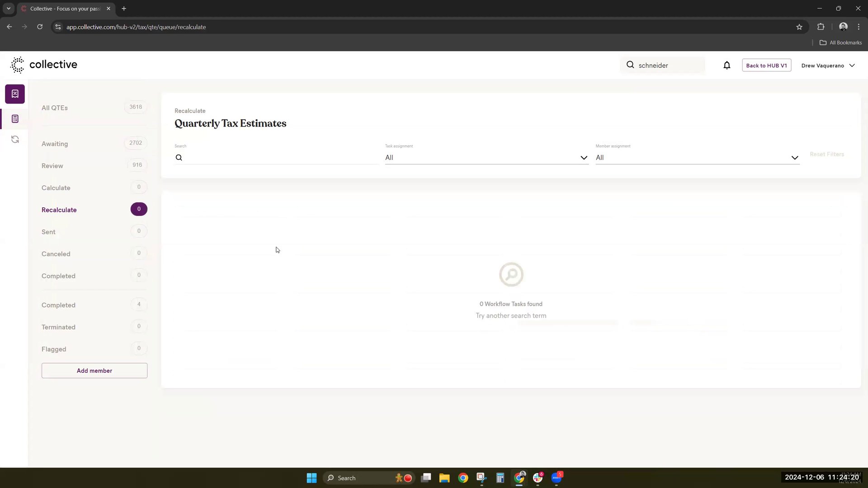The height and width of the screenshot is (488, 868).
Task: Click the Back to HUB V1 button
Action: (x=766, y=66)
